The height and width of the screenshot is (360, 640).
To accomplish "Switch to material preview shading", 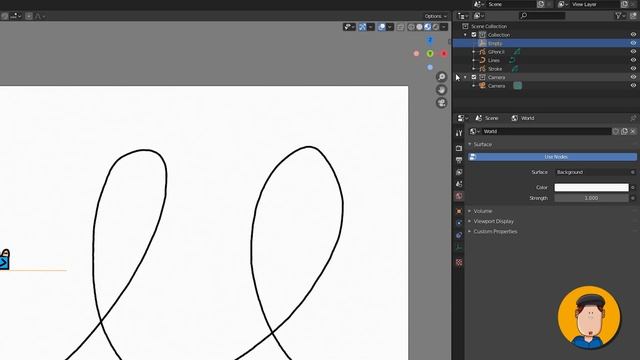I will point(427,27).
